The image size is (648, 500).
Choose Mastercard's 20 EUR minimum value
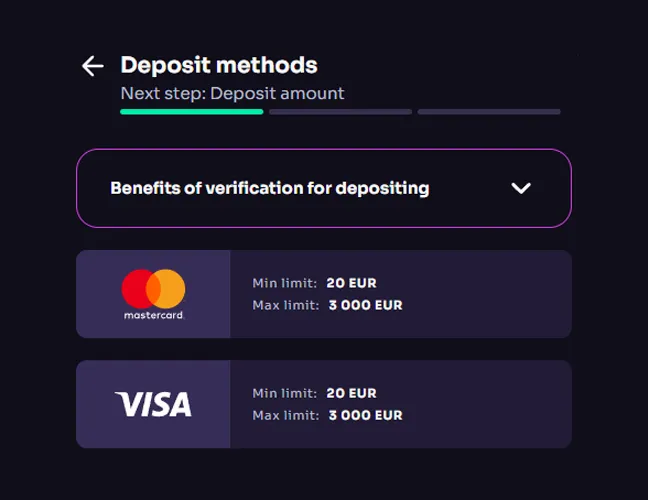point(351,283)
